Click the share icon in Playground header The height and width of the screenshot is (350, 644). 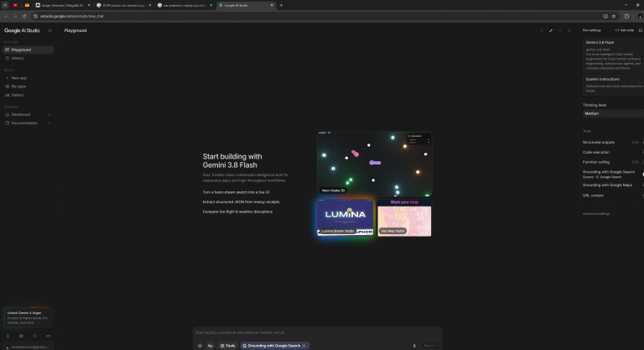pyautogui.click(x=542, y=30)
